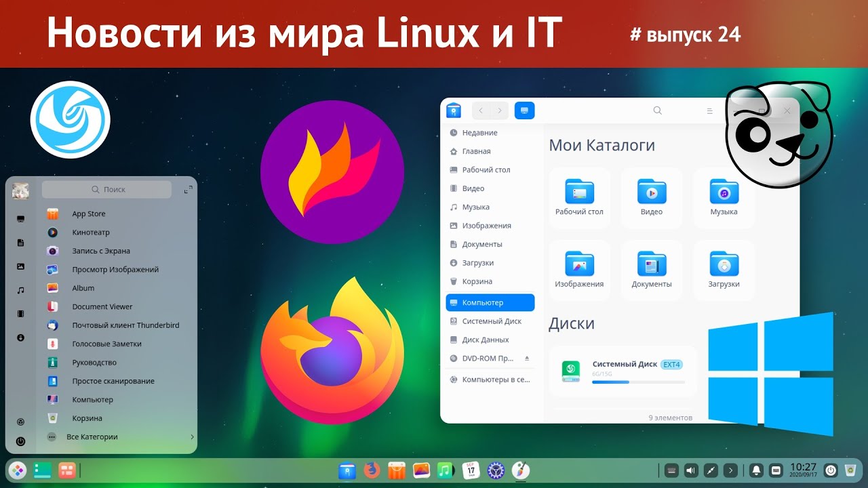Launch the Music player from dock
Viewport: 868px width, 488px height.
click(x=446, y=470)
